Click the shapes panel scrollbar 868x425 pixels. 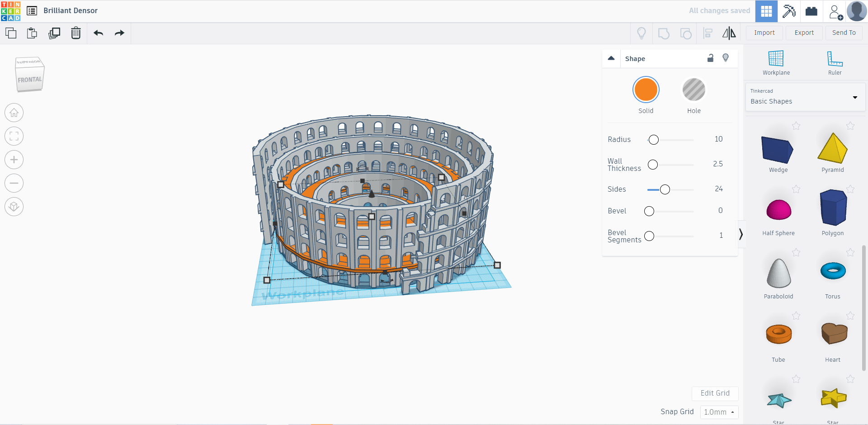click(864, 307)
